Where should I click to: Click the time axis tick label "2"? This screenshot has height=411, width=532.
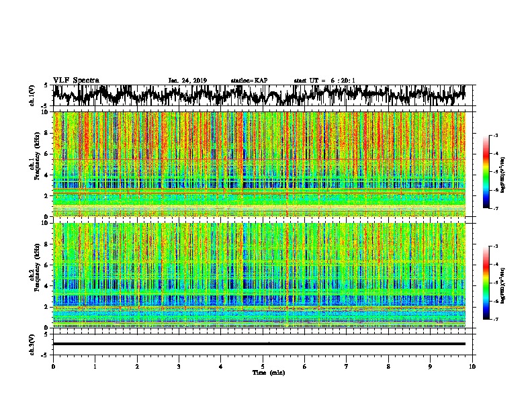pos(137,367)
